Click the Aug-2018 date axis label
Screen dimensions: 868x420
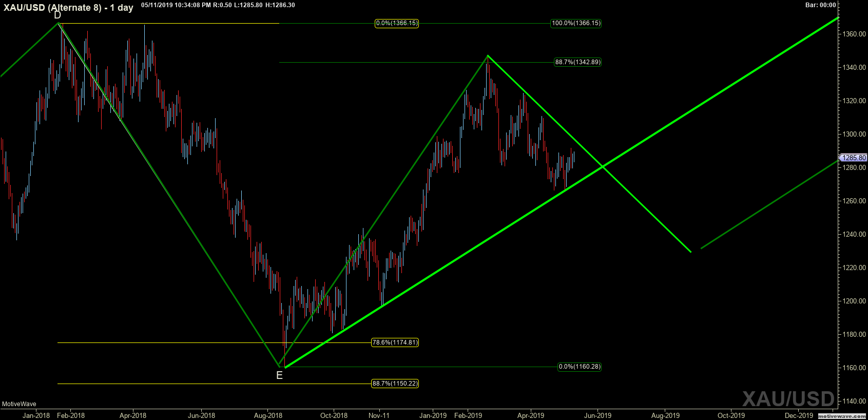click(268, 415)
